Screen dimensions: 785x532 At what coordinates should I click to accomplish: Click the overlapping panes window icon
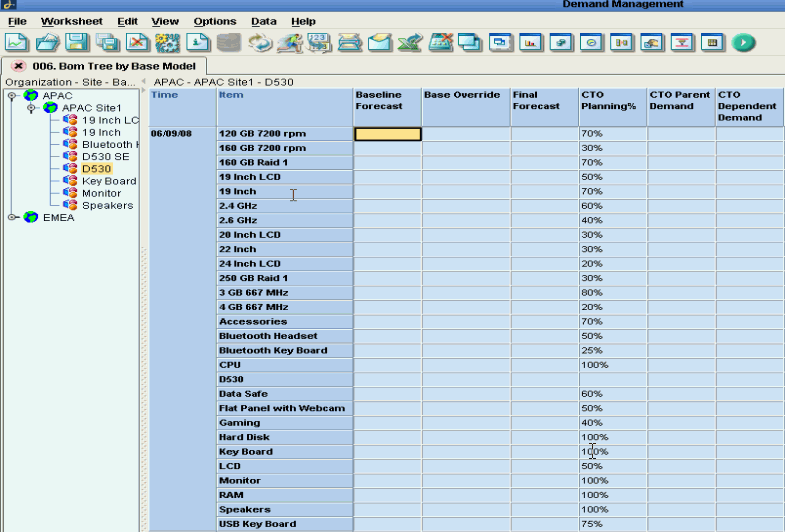click(501, 43)
